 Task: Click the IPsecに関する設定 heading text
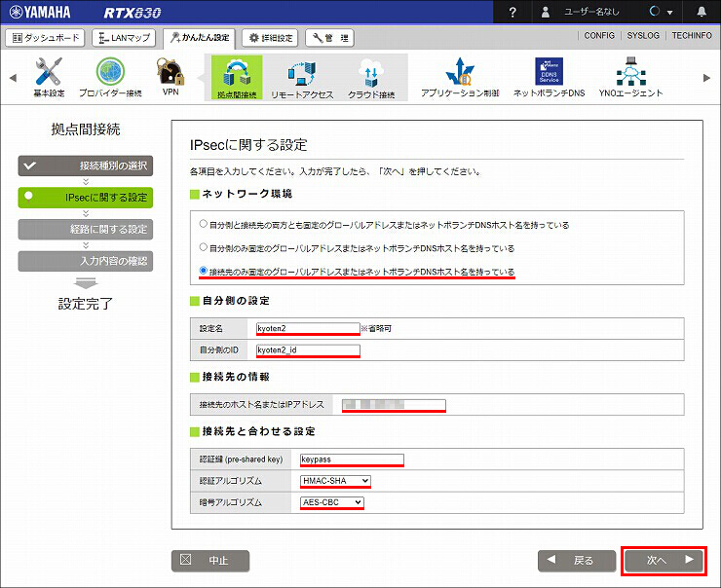coord(248,145)
